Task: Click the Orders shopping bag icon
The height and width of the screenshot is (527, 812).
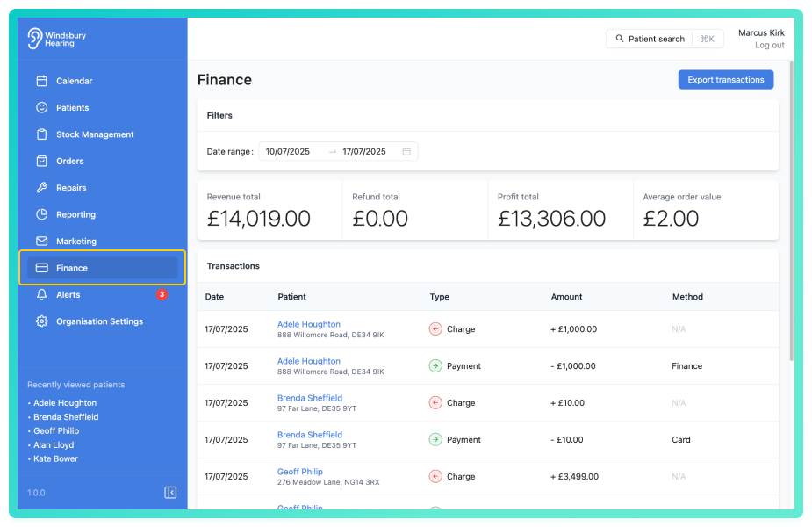Action: [x=42, y=161]
